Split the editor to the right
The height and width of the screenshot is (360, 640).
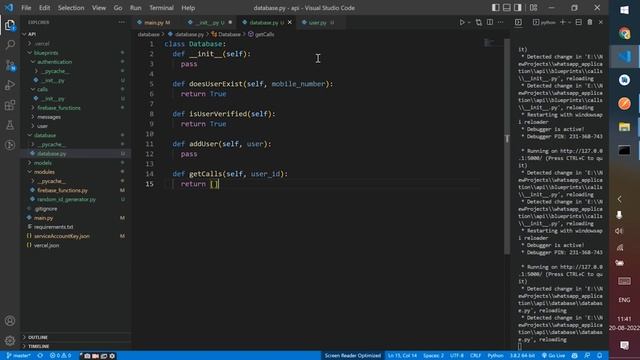(490, 22)
